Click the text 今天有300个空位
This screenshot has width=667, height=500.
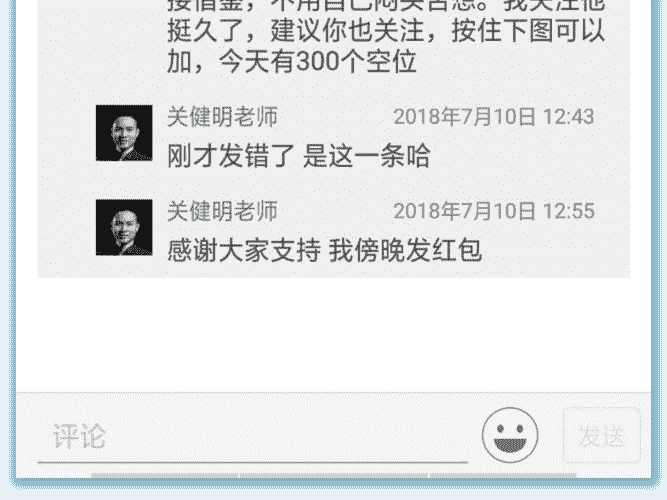point(317,62)
